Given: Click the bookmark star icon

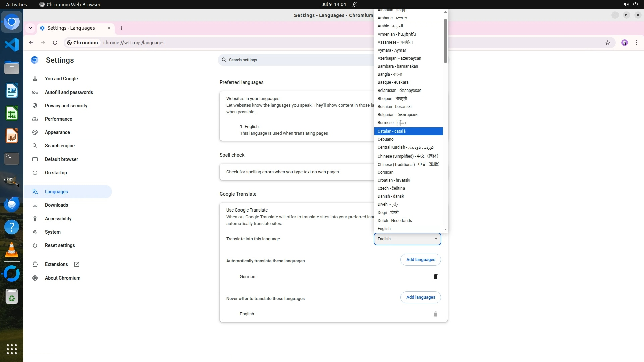Looking at the screenshot, I should coord(607,43).
